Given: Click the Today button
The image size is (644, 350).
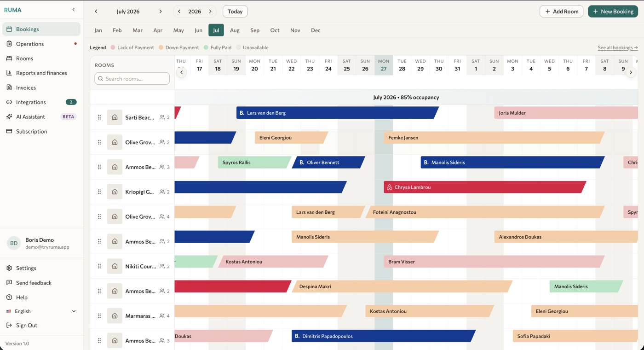Looking at the screenshot, I should pyautogui.click(x=235, y=12).
